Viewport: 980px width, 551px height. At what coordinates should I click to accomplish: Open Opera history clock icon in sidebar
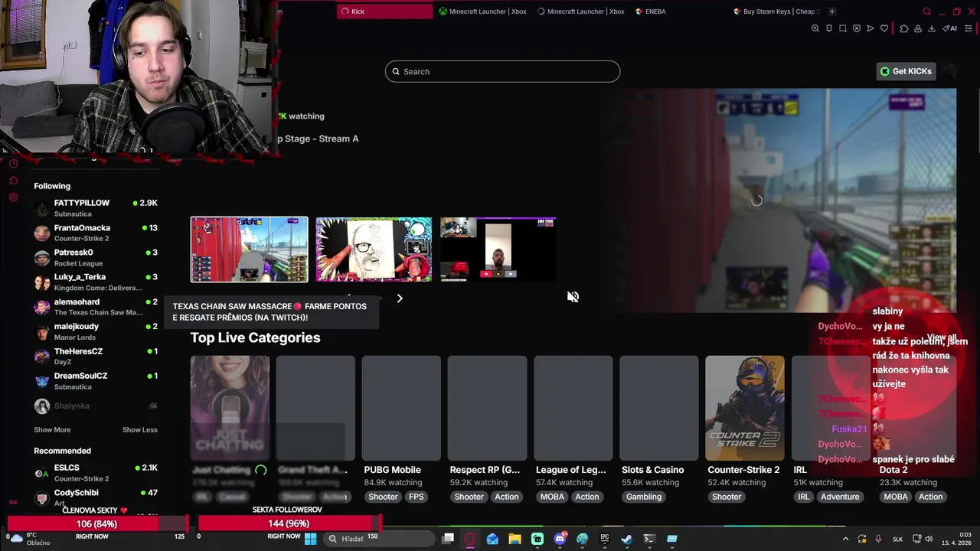(x=13, y=163)
